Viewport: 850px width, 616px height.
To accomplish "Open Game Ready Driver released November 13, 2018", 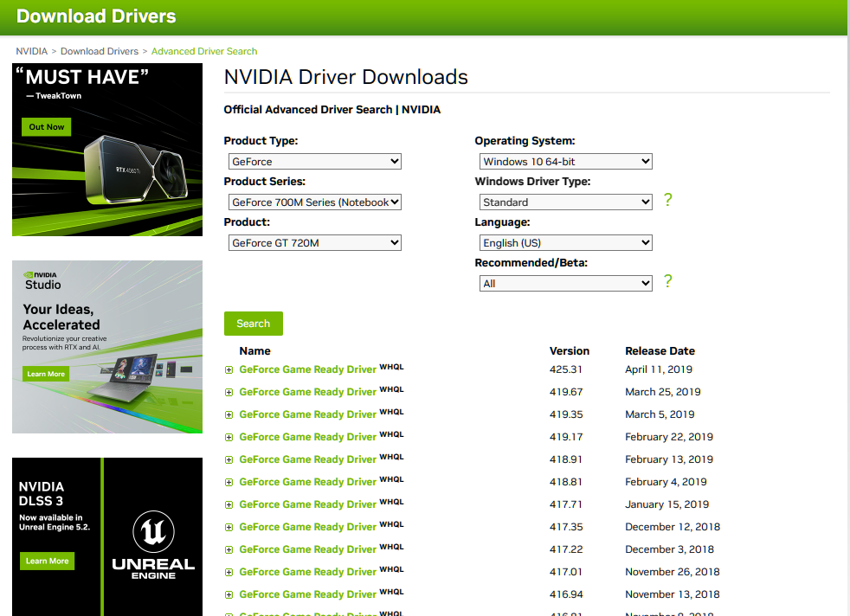I will [x=308, y=594].
